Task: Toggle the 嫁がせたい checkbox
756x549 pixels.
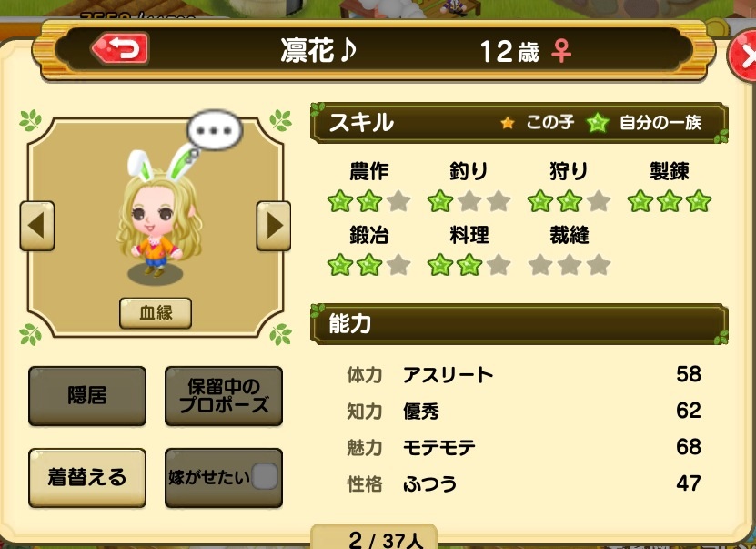Action: point(264,477)
